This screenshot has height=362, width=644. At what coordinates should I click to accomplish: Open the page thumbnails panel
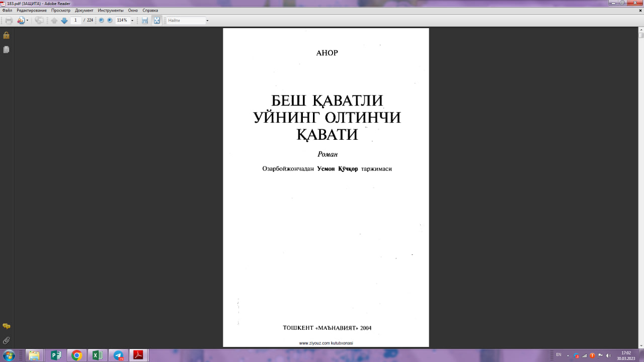coord(6,49)
